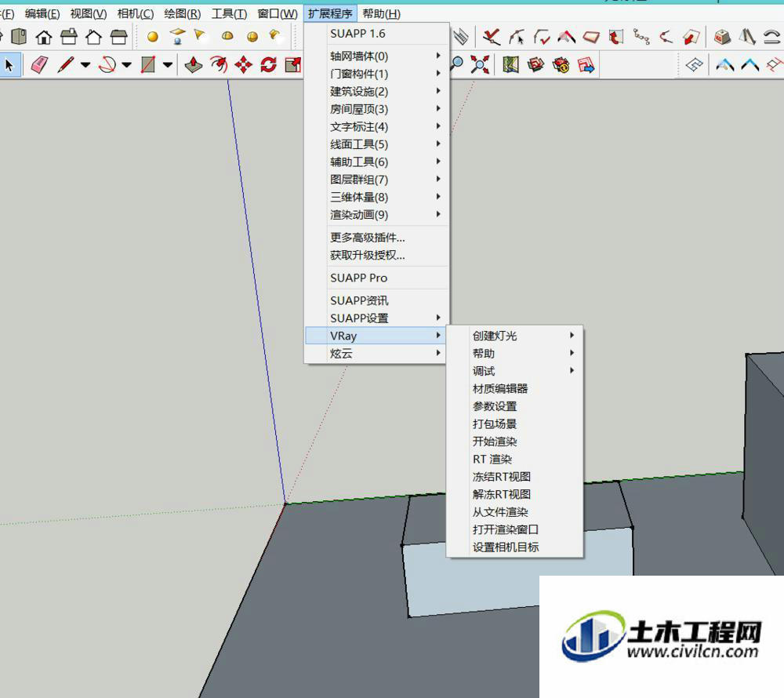Expand the 门窗构件(1) submenu
The image size is (784, 698).
point(376,74)
